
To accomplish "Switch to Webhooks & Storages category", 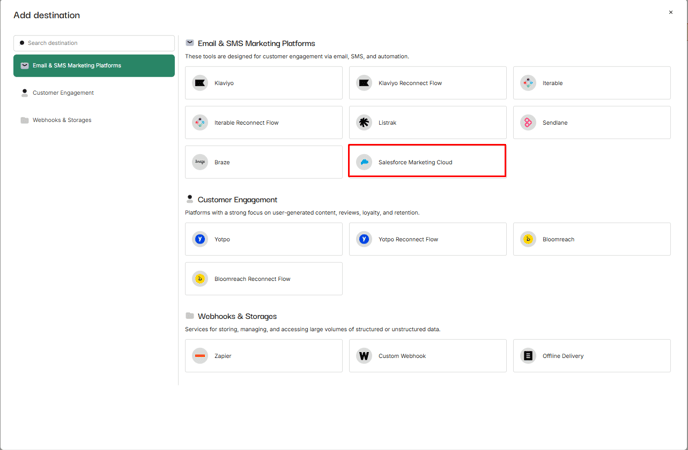I will [62, 120].
